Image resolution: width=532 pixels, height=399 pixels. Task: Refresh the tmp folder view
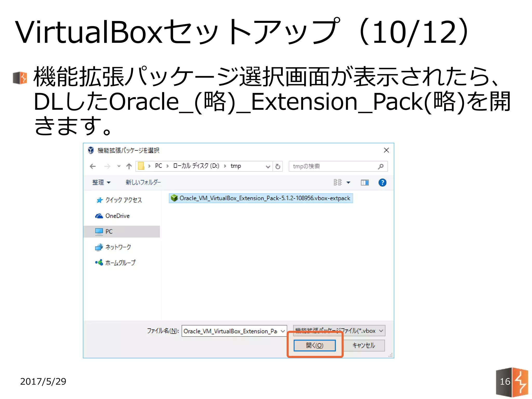[x=278, y=167]
